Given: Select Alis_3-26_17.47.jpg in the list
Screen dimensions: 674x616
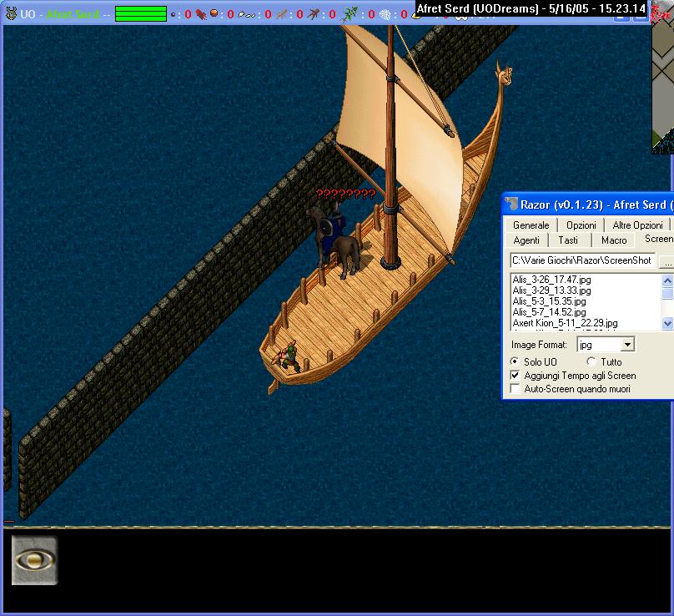Looking at the screenshot, I should point(551,280).
